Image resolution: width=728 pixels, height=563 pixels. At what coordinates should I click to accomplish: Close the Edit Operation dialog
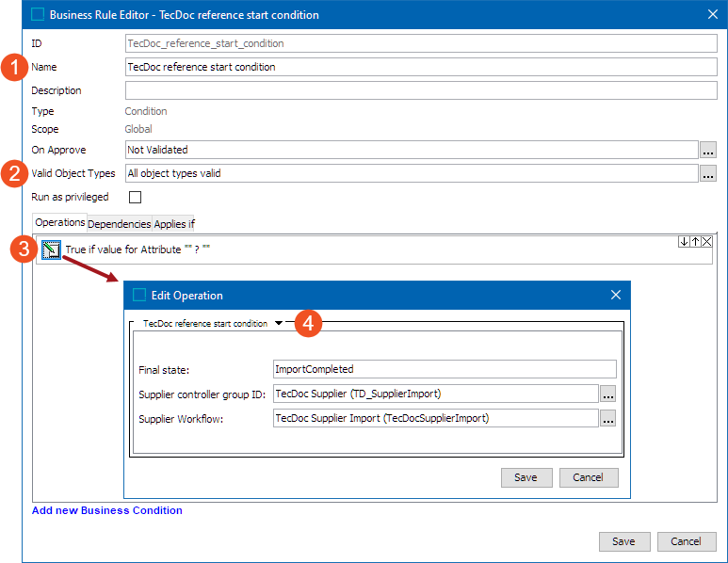point(616,295)
